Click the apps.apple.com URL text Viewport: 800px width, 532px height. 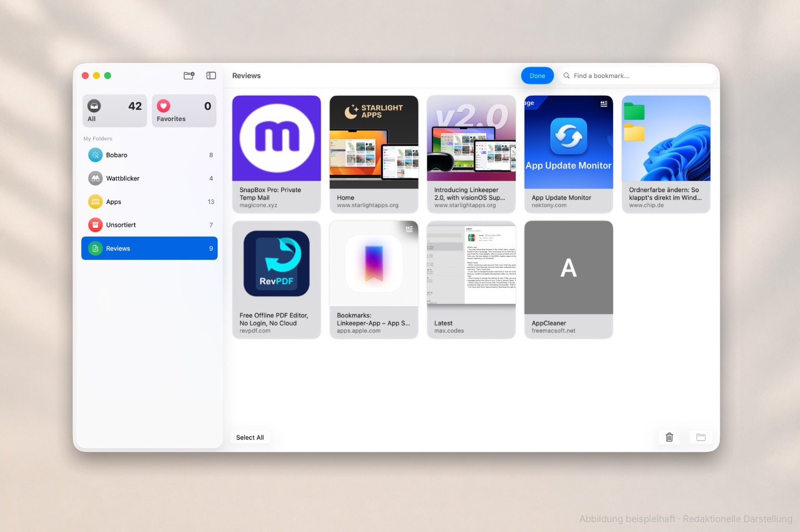tap(358, 331)
